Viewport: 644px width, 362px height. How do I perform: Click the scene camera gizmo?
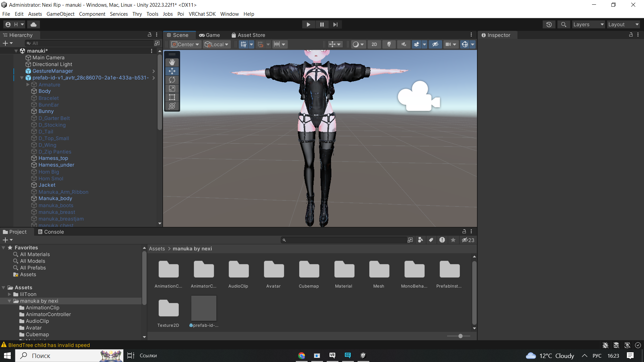(419, 97)
